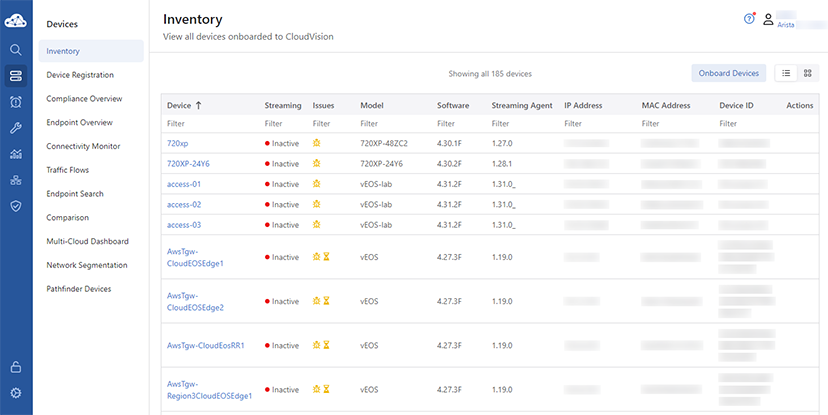This screenshot has height=415, width=828.
Task: Click the bug icon for AwsTgw-CloudEOSEdge1
Action: click(x=316, y=257)
